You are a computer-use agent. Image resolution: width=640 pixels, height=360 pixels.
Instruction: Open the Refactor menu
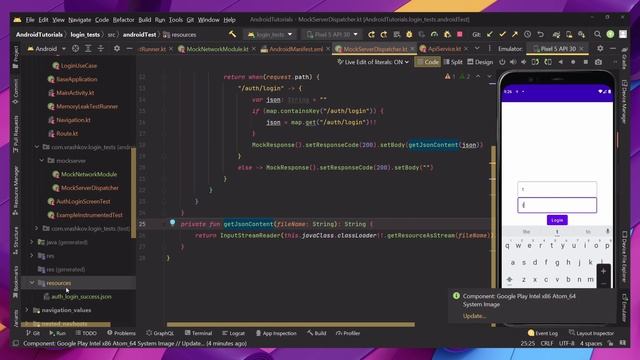click(123, 20)
